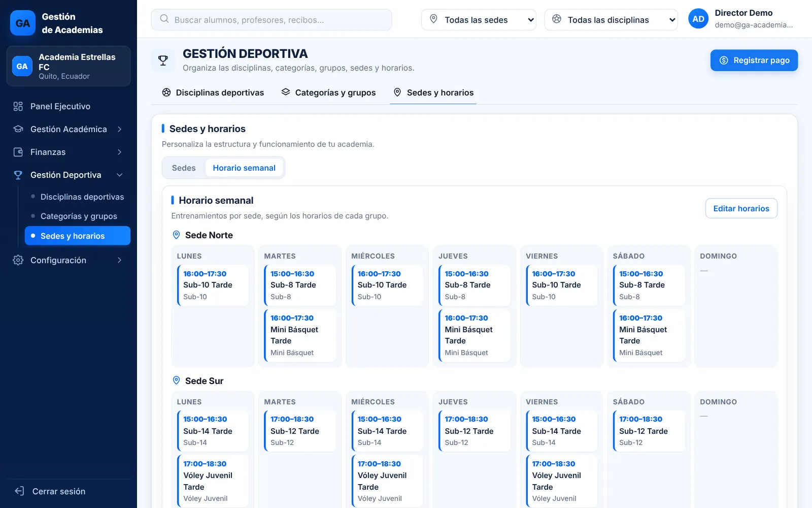Click the demo@ga-academia email text
This screenshot has height=508, width=812.
[x=754, y=25]
